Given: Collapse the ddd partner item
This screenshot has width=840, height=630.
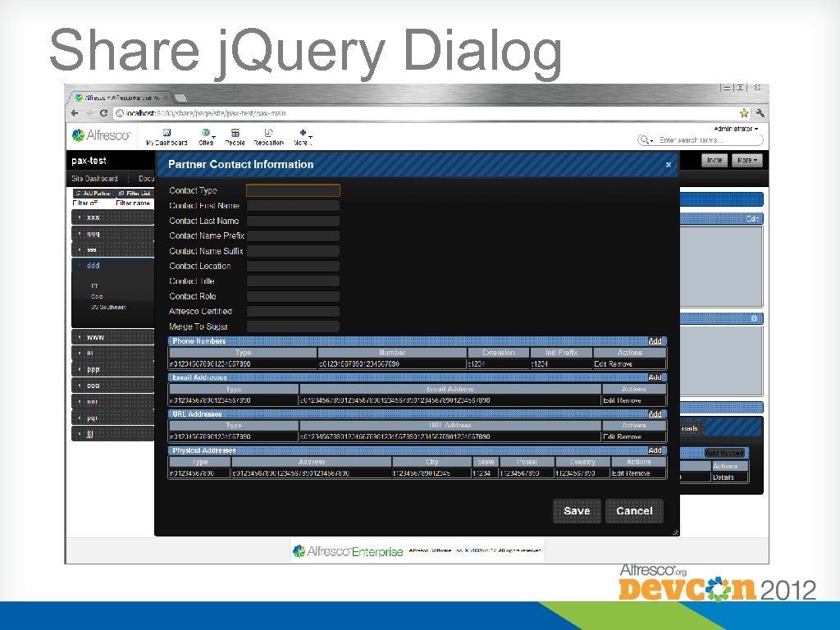Looking at the screenshot, I should click(112, 265).
